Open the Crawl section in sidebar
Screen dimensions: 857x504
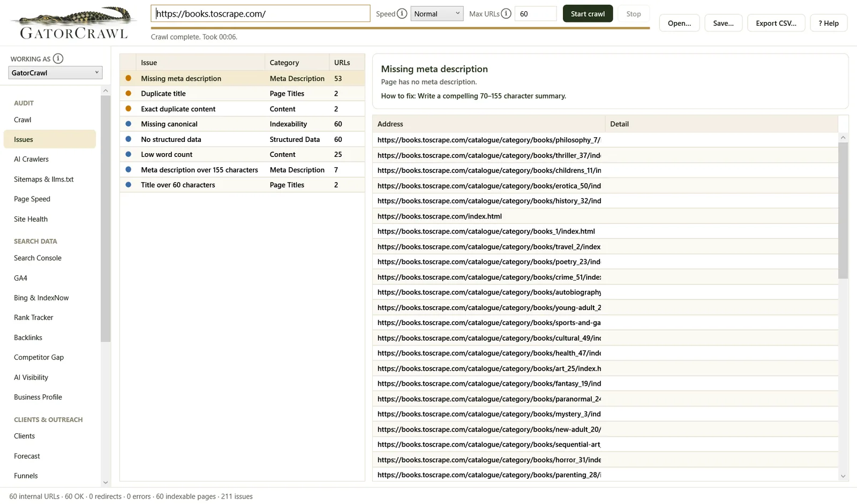[x=50, y=119]
